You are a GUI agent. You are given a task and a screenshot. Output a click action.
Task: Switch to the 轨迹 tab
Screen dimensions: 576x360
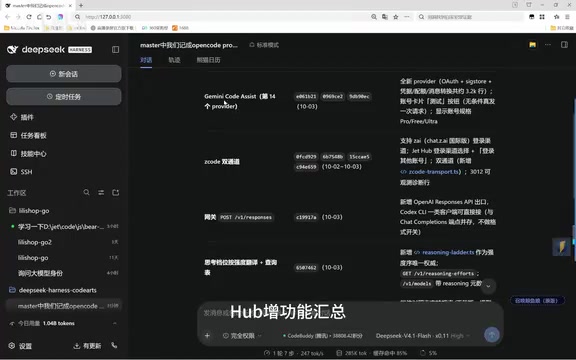click(x=174, y=60)
